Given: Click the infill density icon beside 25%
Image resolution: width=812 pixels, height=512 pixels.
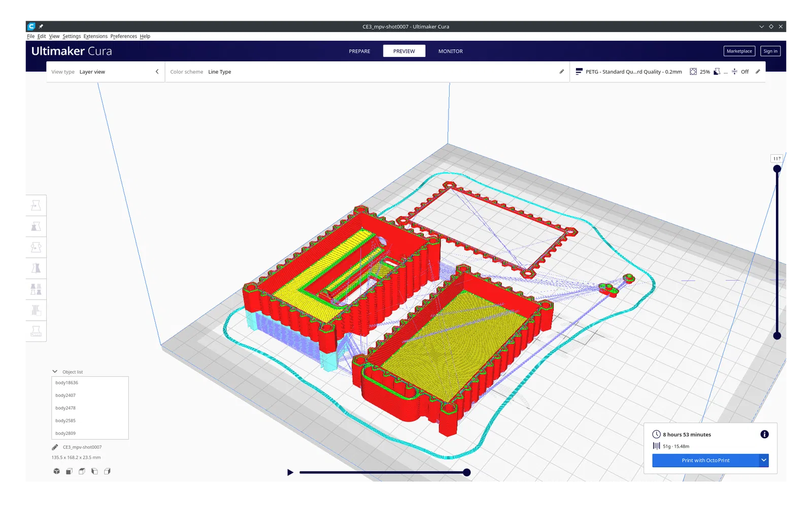Looking at the screenshot, I should pyautogui.click(x=693, y=72).
